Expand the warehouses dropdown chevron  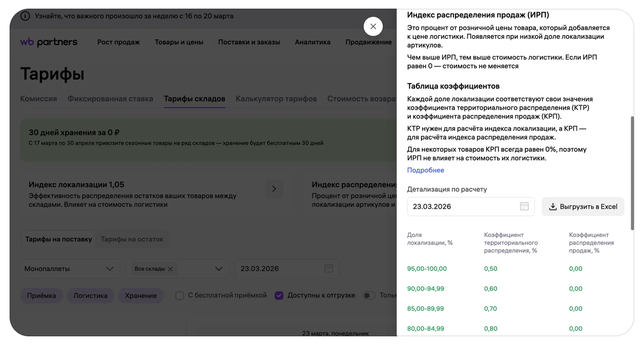[x=219, y=269]
